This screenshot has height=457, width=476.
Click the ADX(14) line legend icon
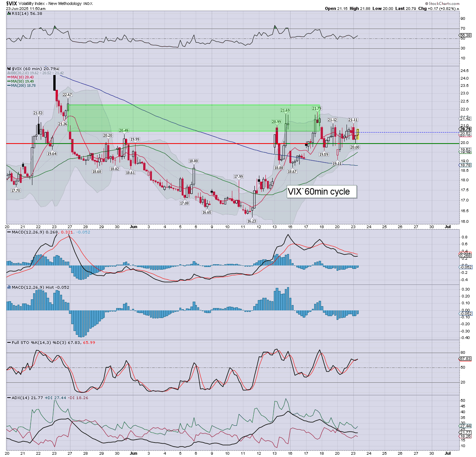(x=9, y=398)
